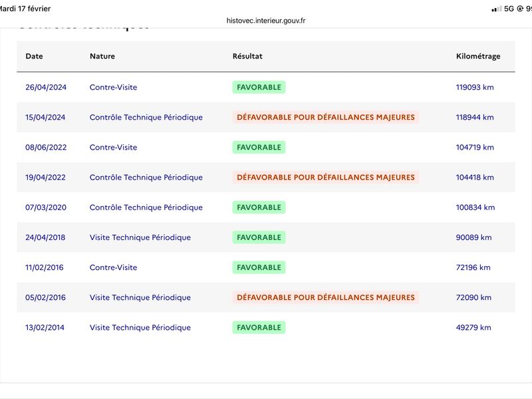Click the Nature column header
This screenshot has height=399, width=532.
(102, 57)
